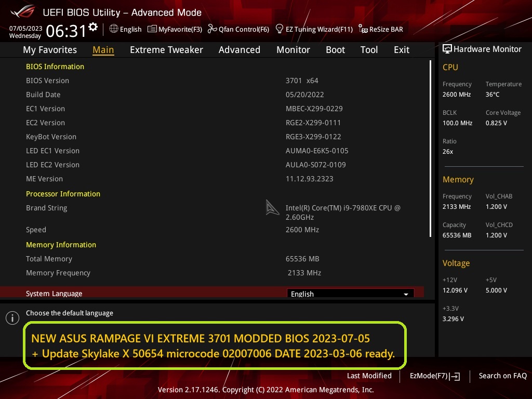Click the gear icon beside the clock
This screenshot has height=399, width=532.
click(93, 26)
